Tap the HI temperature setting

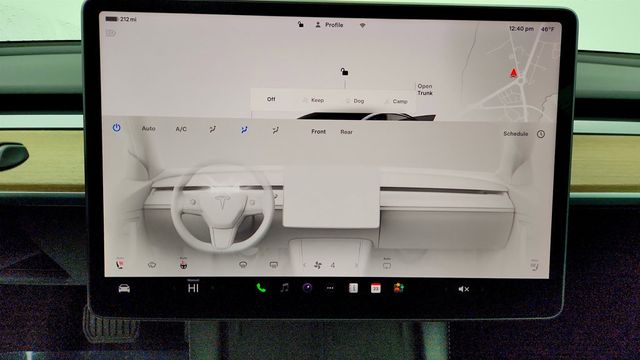pos(193,288)
